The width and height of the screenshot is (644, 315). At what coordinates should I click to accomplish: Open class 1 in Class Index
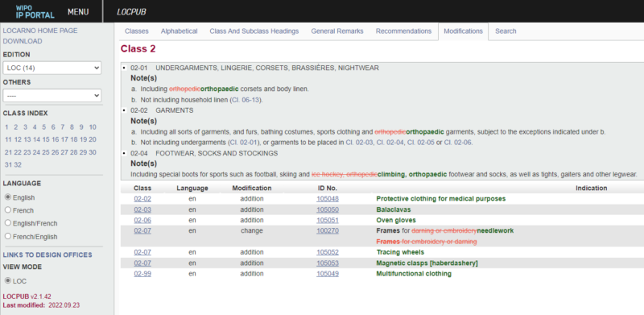pos(7,127)
